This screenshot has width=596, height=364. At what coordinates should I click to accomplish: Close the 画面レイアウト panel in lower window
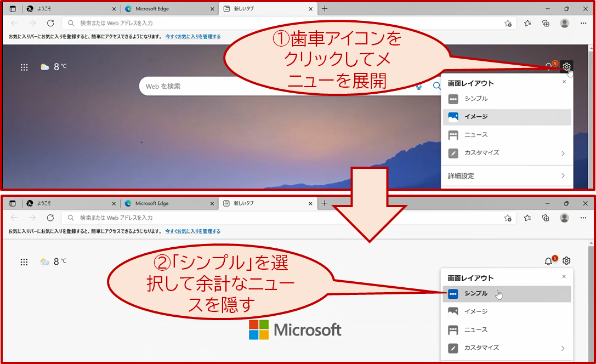564,276
